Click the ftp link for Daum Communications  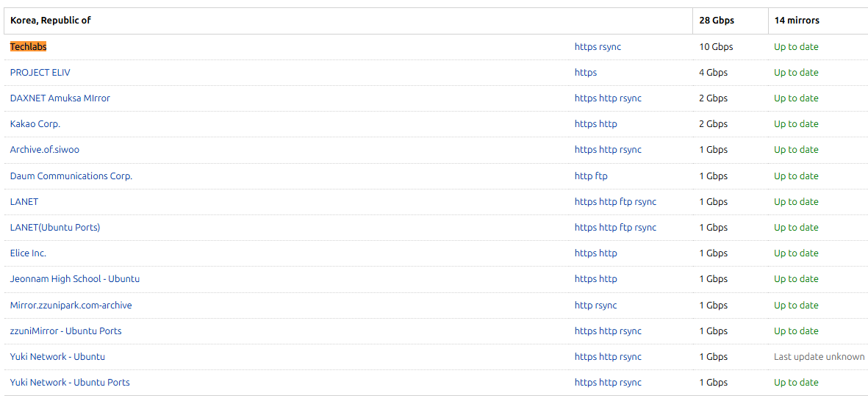tap(601, 176)
